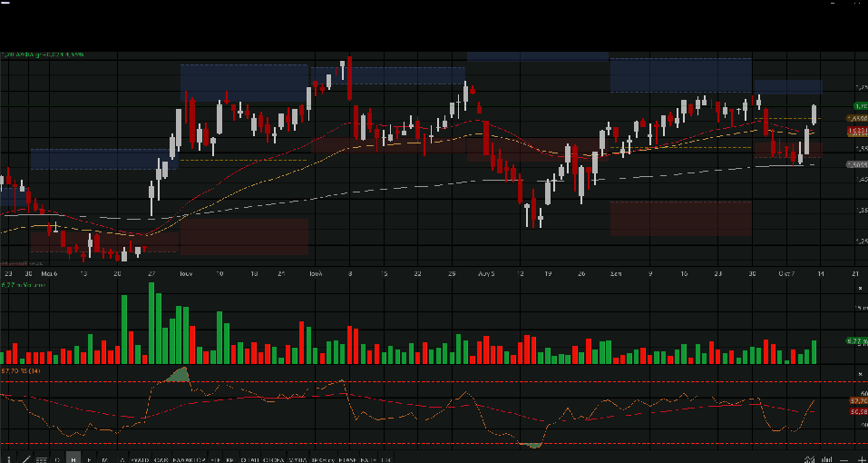Screen dimensions: 868x463
Task: Click the gray 1,5095 price label
Action: pos(857,164)
